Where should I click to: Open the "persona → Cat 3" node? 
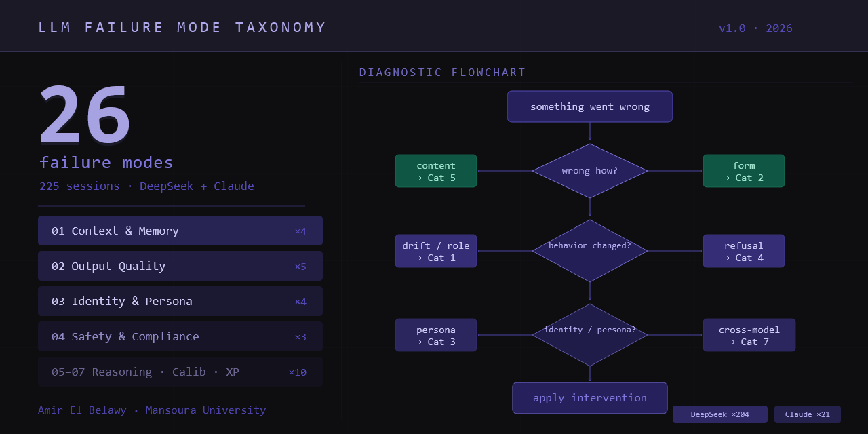(x=435, y=334)
